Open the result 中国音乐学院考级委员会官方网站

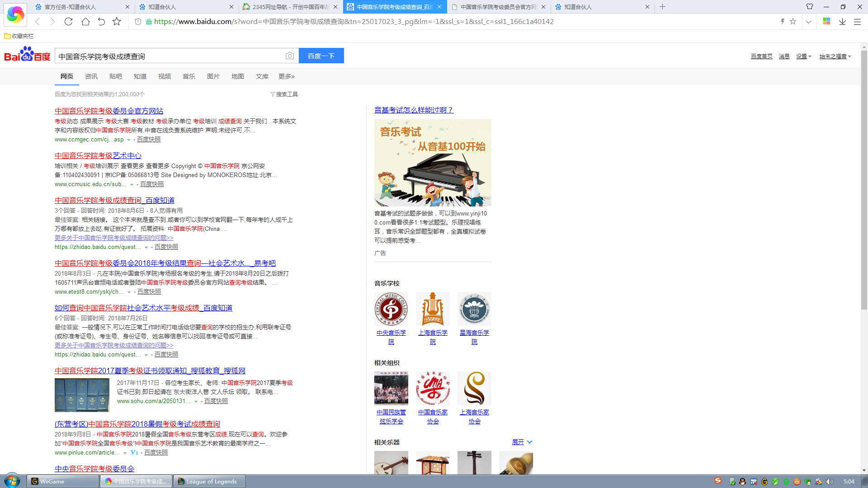tap(109, 111)
